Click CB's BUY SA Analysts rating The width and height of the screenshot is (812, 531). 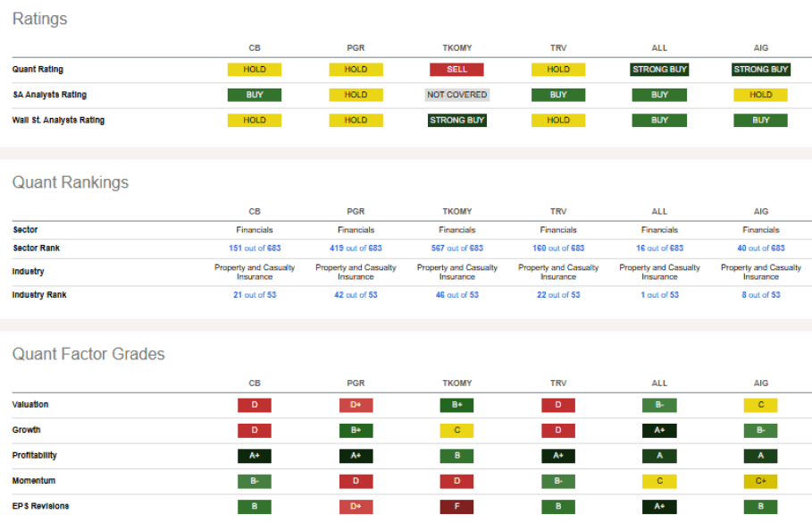255,95
